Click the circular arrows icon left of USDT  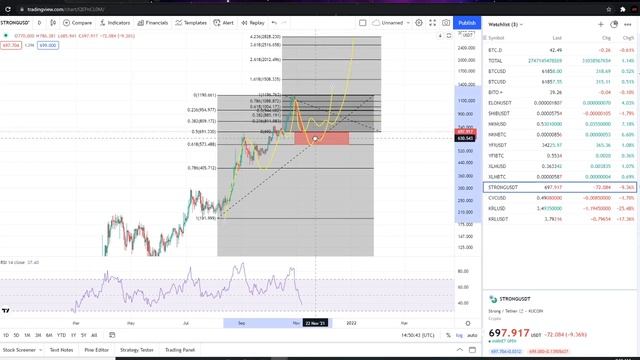(449, 36)
